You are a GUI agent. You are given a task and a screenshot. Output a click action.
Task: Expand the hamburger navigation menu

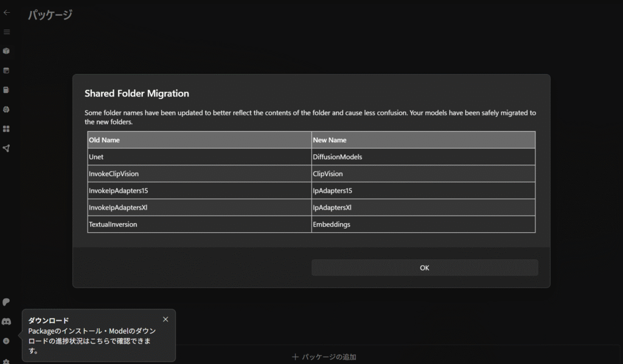(x=7, y=32)
